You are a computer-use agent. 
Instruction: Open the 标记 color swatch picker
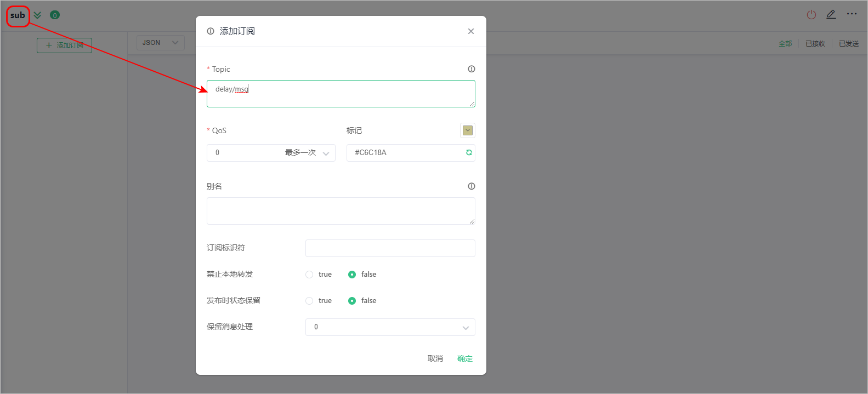point(468,130)
